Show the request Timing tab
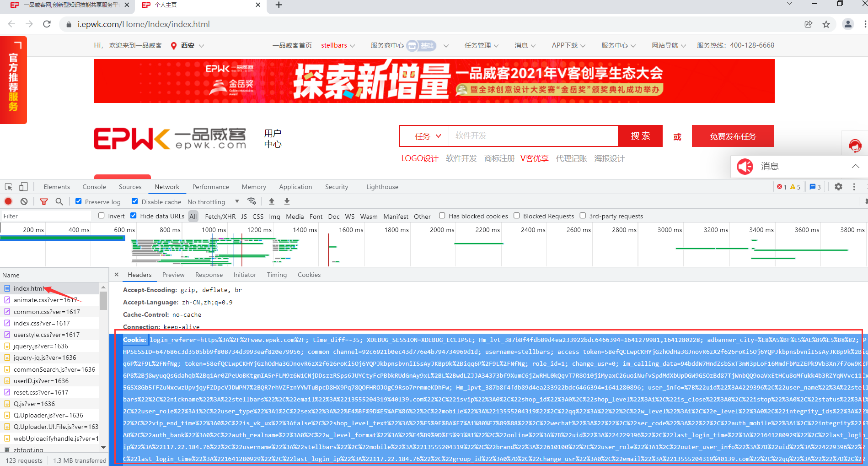 pos(277,275)
